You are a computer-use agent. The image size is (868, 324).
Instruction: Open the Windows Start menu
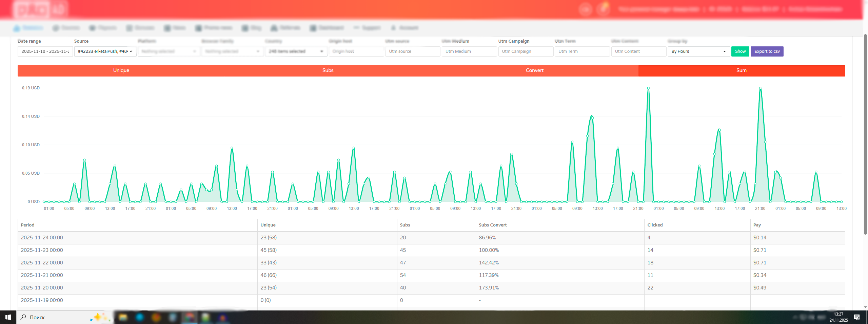click(8, 317)
